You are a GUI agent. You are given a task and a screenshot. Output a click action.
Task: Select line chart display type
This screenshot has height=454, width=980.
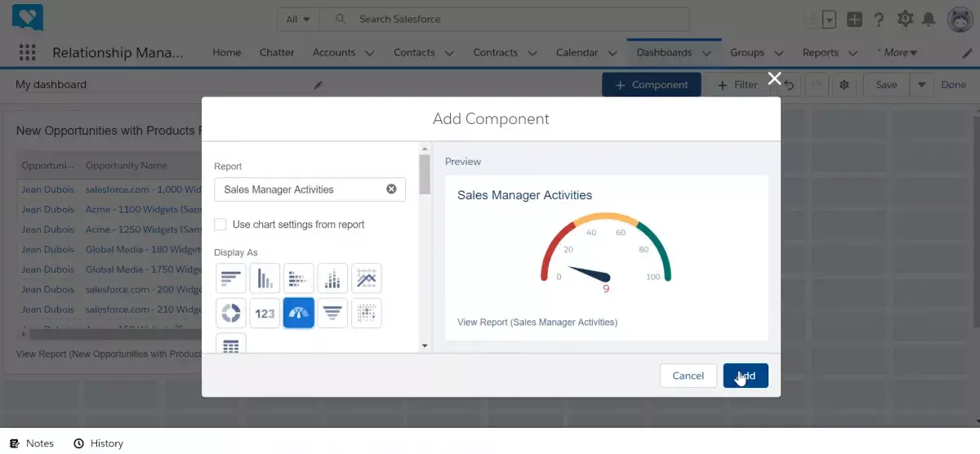point(366,278)
